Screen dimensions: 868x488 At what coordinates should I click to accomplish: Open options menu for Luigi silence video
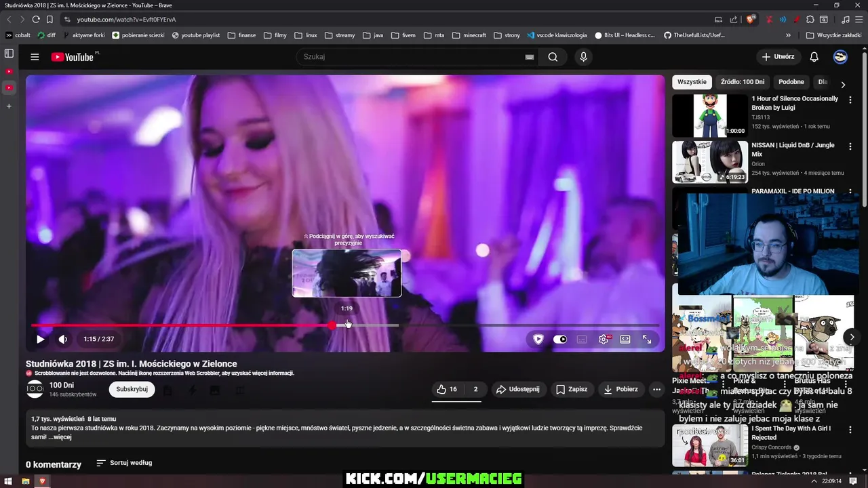850,100
